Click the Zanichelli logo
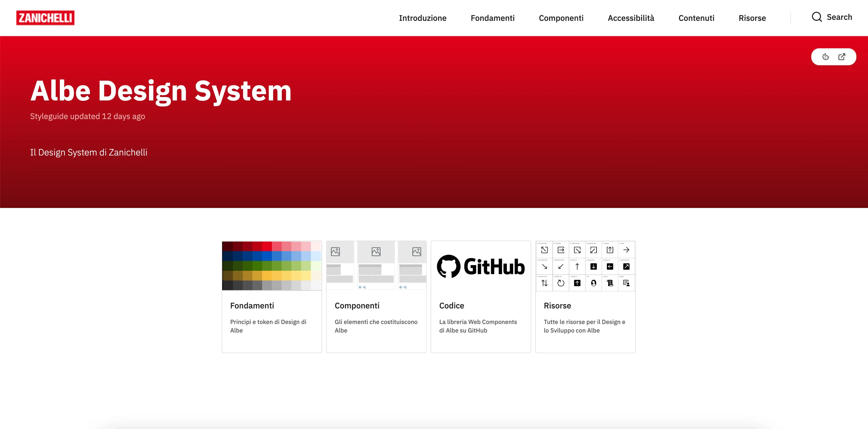This screenshot has width=868, height=429. click(x=45, y=18)
